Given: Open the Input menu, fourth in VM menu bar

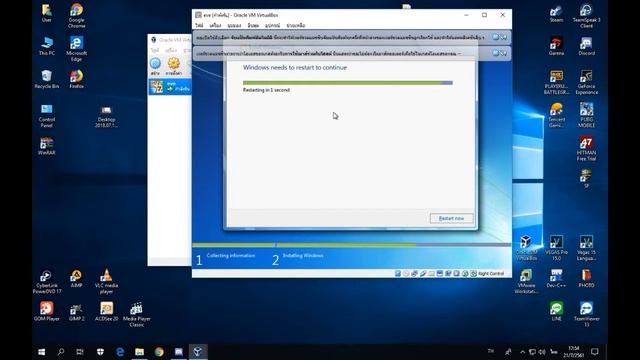Looking at the screenshot, I should point(253,25).
